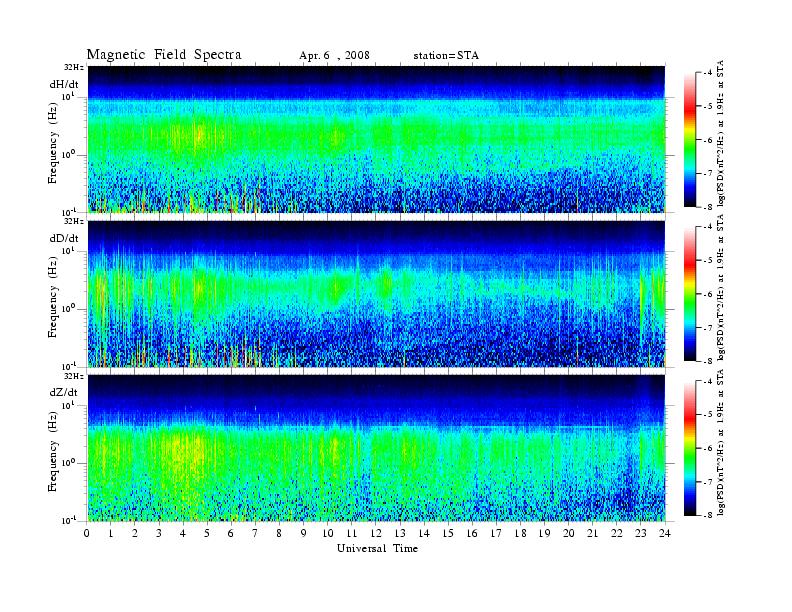Click inside the dH/dt spectrogram plot
Image resolution: width=792 pixels, height=612 pixels.
coord(376,139)
